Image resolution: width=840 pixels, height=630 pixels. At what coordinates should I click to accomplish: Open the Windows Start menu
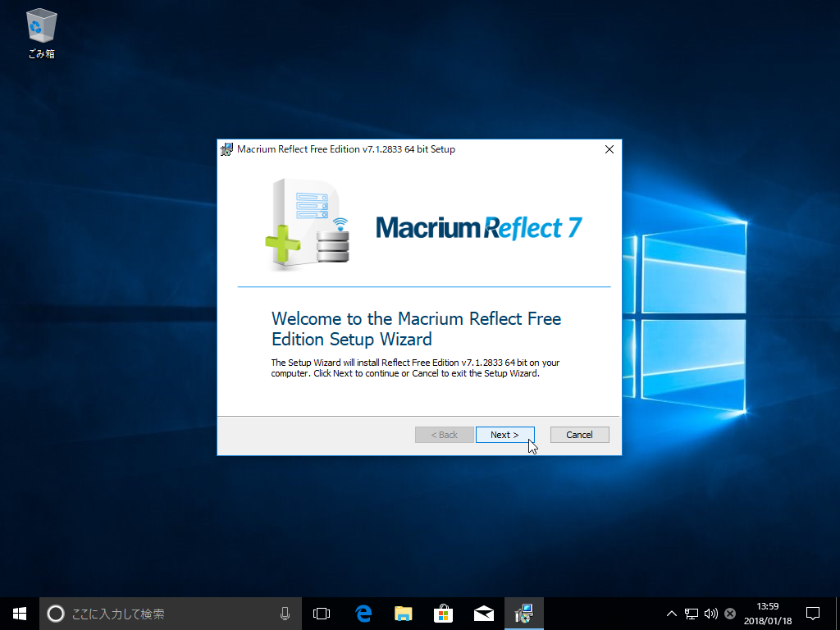tap(20, 613)
